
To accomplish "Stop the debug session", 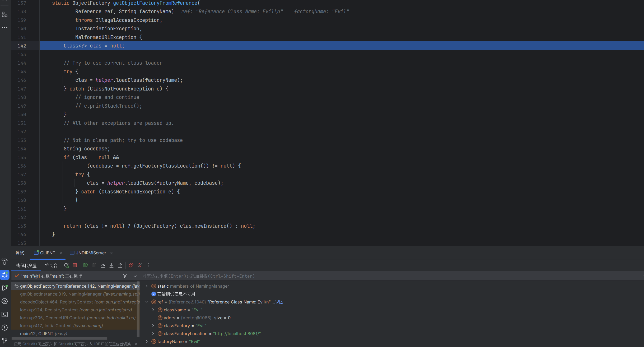I will (75, 265).
